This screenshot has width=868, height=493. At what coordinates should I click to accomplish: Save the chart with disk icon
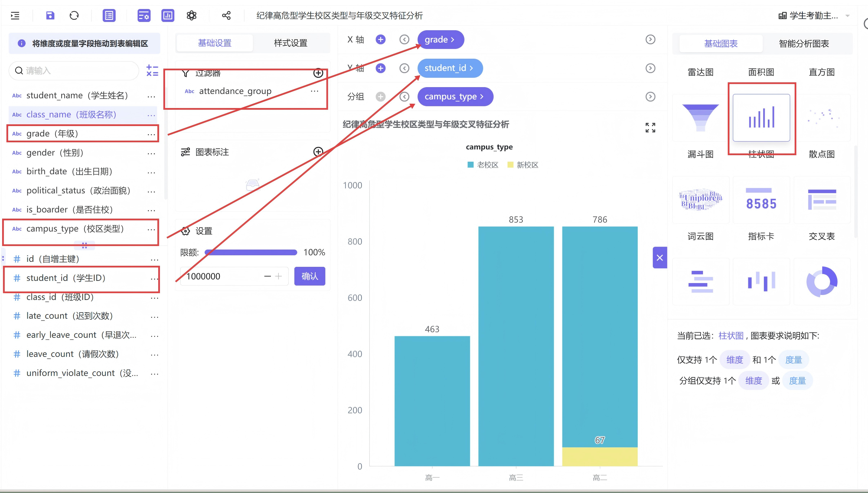coord(50,15)
